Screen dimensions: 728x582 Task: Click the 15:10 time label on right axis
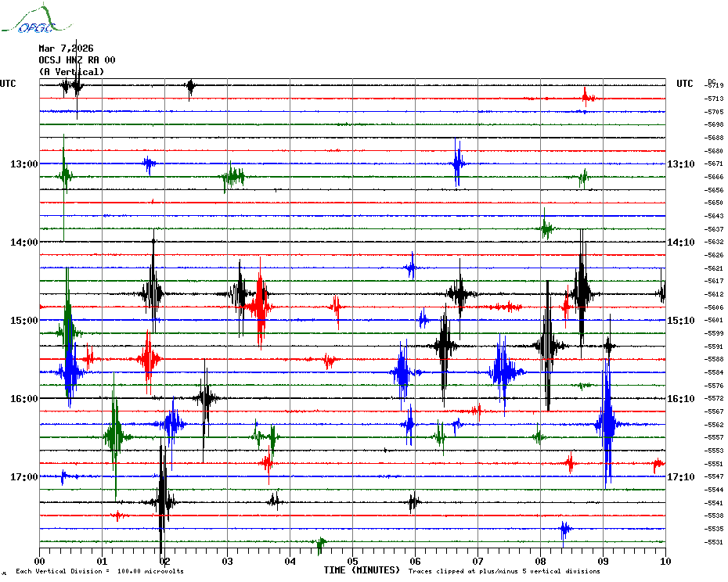681,321
